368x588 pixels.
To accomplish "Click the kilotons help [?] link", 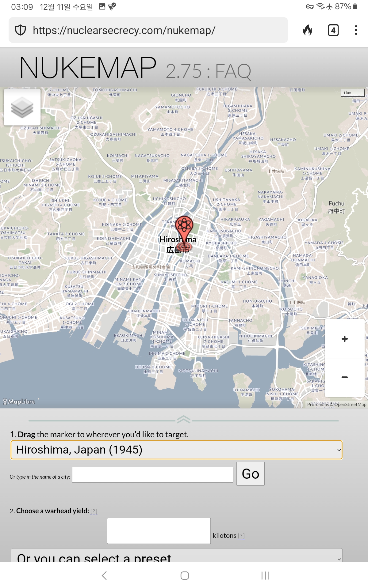I will point(241,536).
